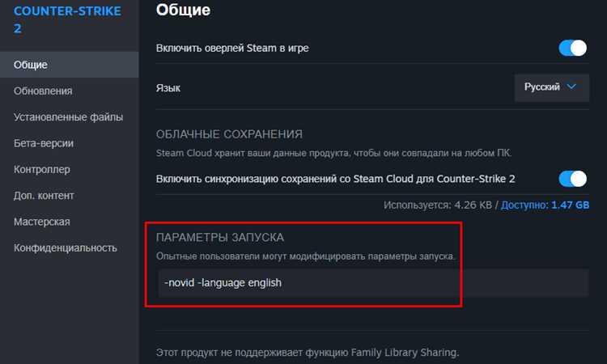
Task: Open the Русский language dropdown
Action: 552,88
